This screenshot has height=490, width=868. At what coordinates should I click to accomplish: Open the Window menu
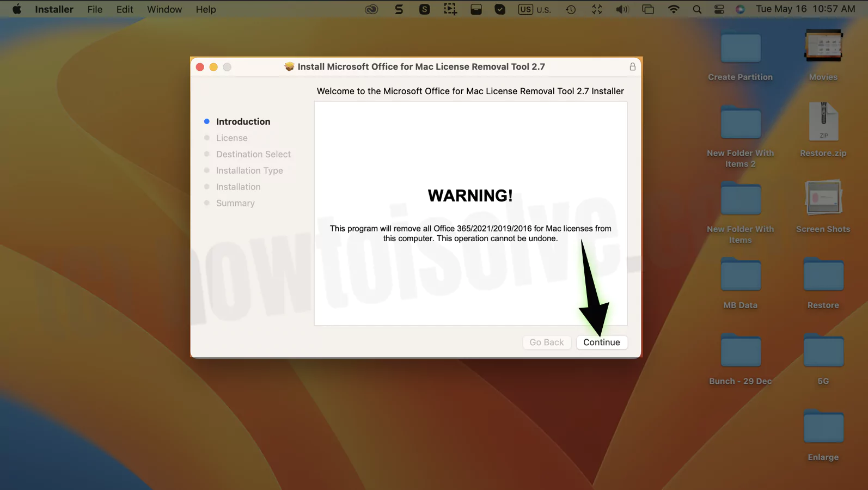tap(164, 9)
